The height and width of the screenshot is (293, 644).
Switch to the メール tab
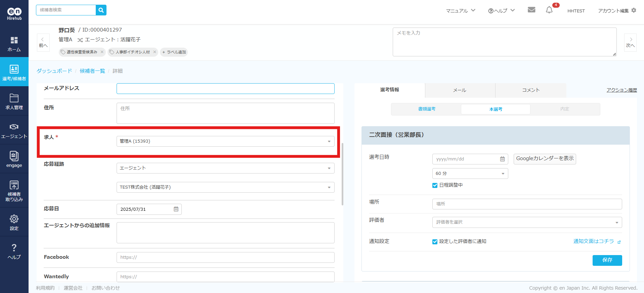click(460, 90)
